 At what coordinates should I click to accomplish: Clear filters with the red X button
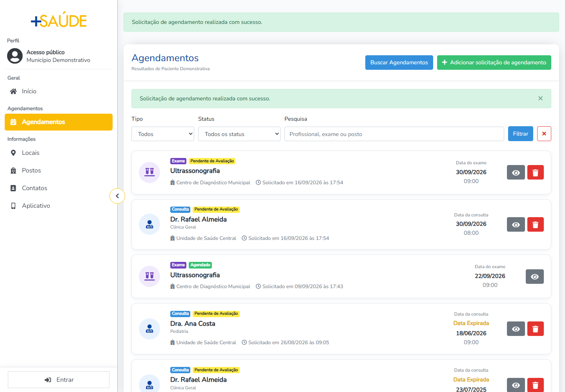(x=544, y=134)
